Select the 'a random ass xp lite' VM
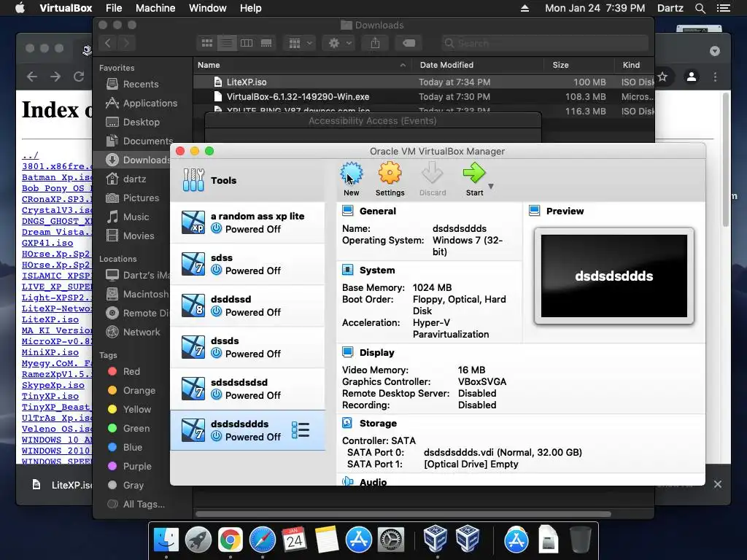 coord(248,222)
